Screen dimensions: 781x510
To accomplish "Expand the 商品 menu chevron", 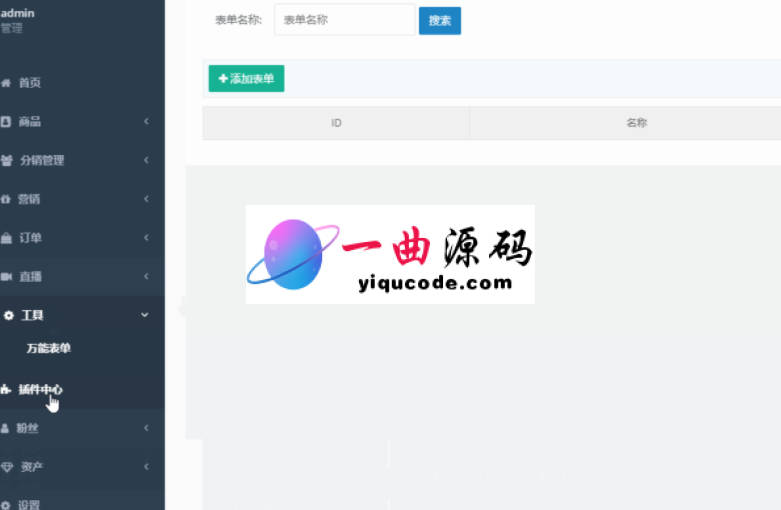I will (x=146, y=121).
